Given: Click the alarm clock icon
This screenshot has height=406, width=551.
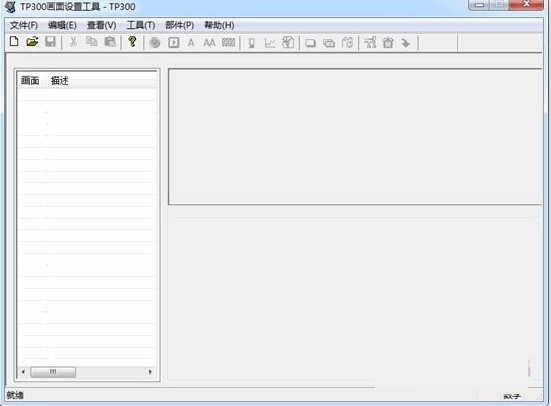Looking at the screenshot, I should (388, 43).
